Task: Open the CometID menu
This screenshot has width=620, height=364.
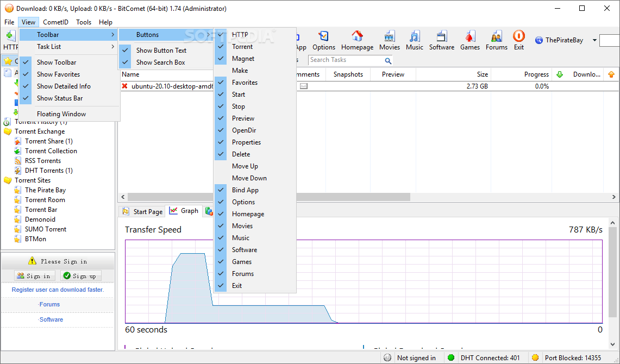Action: click(55, 22)
